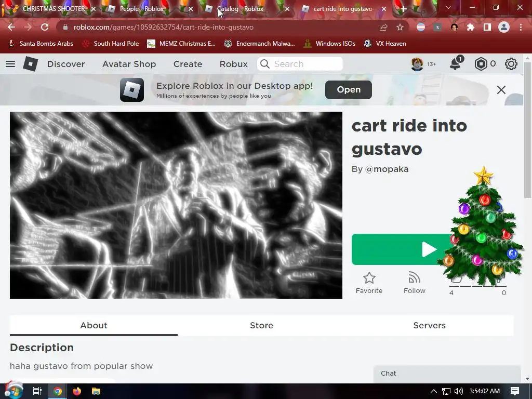Open the Robux balance icon
This screenshot has width=532, height=399.
481,64
